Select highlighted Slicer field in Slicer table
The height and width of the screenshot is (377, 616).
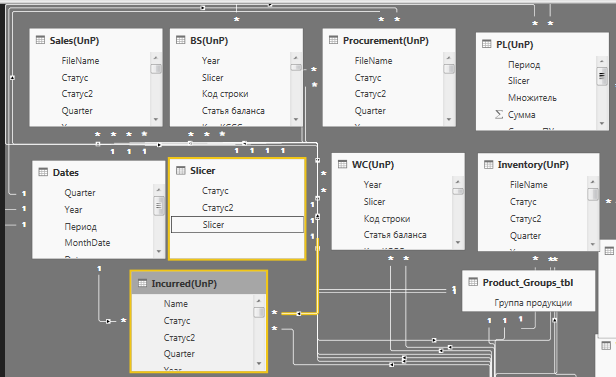237,225
